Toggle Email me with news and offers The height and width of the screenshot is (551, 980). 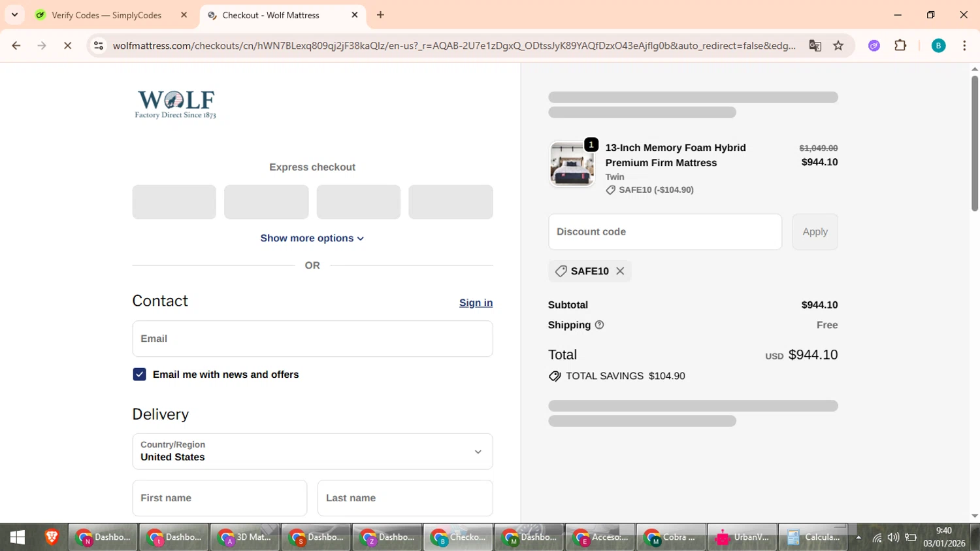pos(139,375)
